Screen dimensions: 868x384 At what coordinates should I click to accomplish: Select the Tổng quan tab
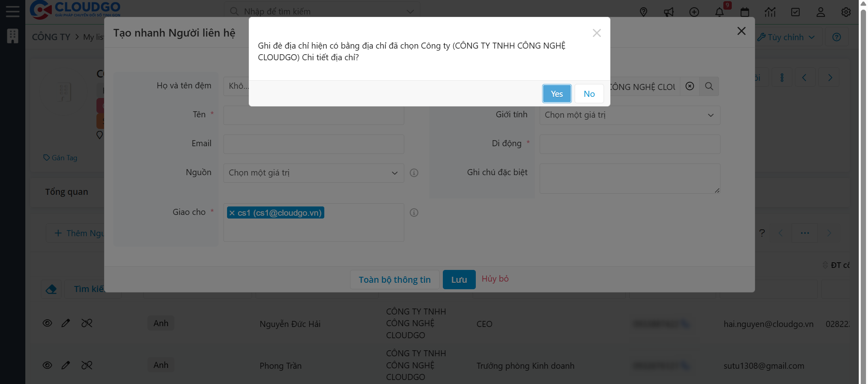[66, 192]
